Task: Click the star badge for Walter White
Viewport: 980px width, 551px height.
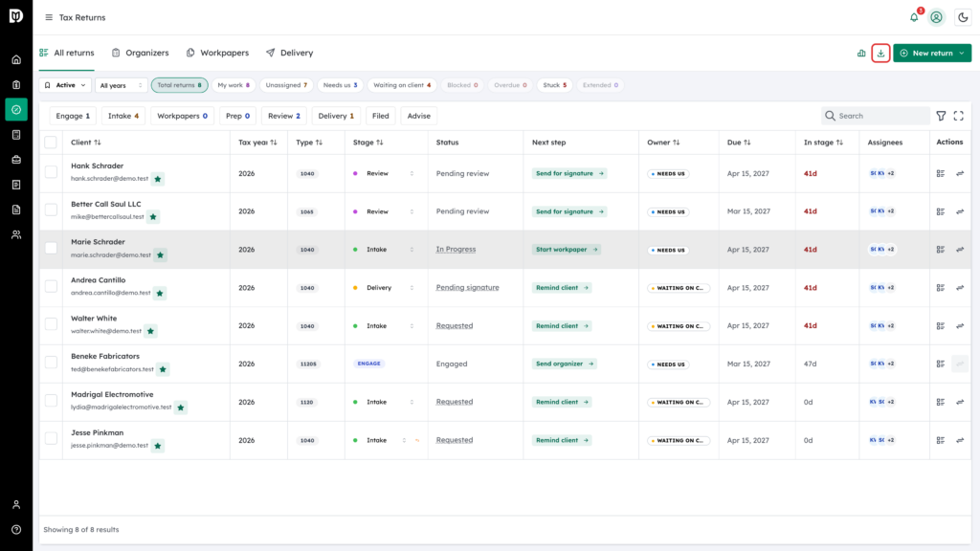Action: click(150, 331)
